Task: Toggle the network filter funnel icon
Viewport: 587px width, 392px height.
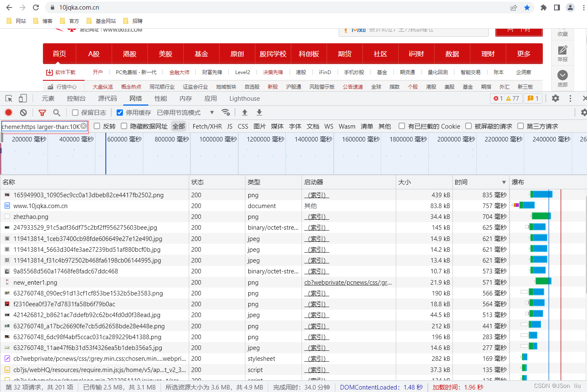Action: tap(42, 112)
